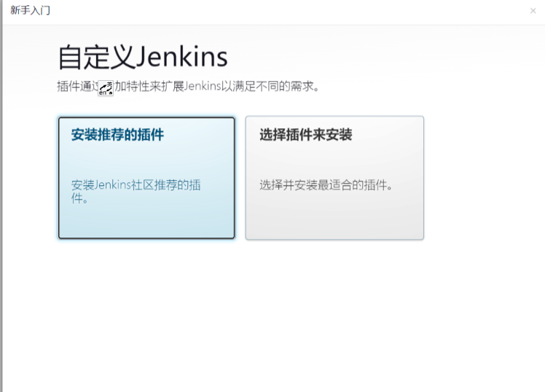This screenshot has height=392, width=545.
Task: Click the 安装Jenkins社区推荐的插件 description text
Action: (136, 192)
